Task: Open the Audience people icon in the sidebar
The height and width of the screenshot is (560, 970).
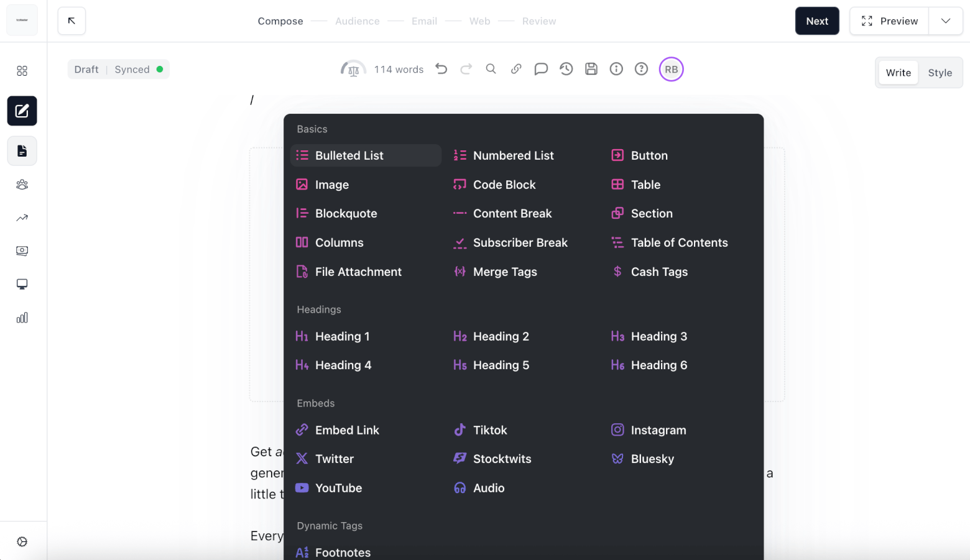Action: tap(22, 185)
